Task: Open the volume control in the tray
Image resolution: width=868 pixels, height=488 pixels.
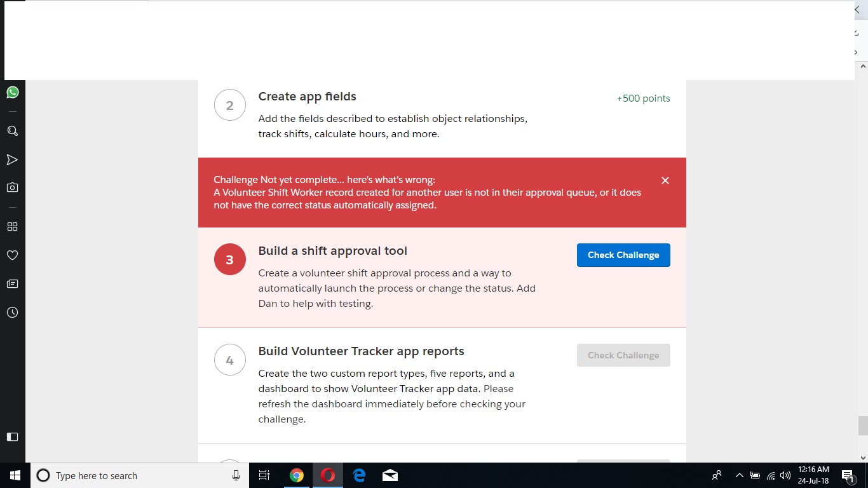Action: pos(785,475)
